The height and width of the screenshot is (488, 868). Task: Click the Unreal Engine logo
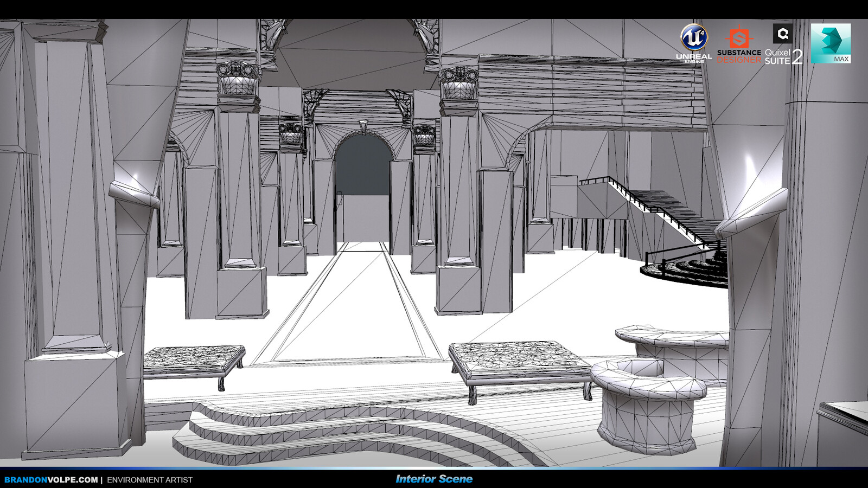(x=694, y=43)
